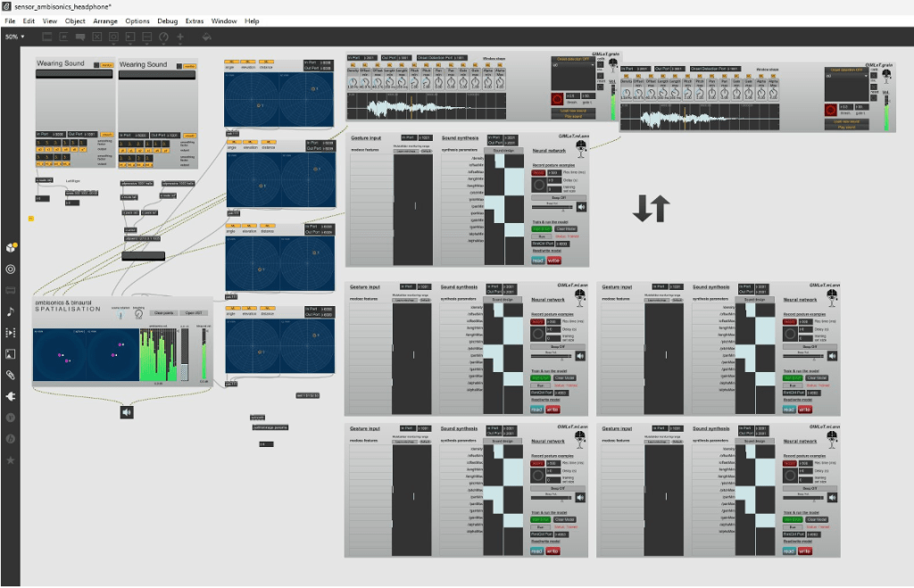Click Open VST button in Spatialisation panel
Screen dimensions: 914x588
[x=194, y=313]
